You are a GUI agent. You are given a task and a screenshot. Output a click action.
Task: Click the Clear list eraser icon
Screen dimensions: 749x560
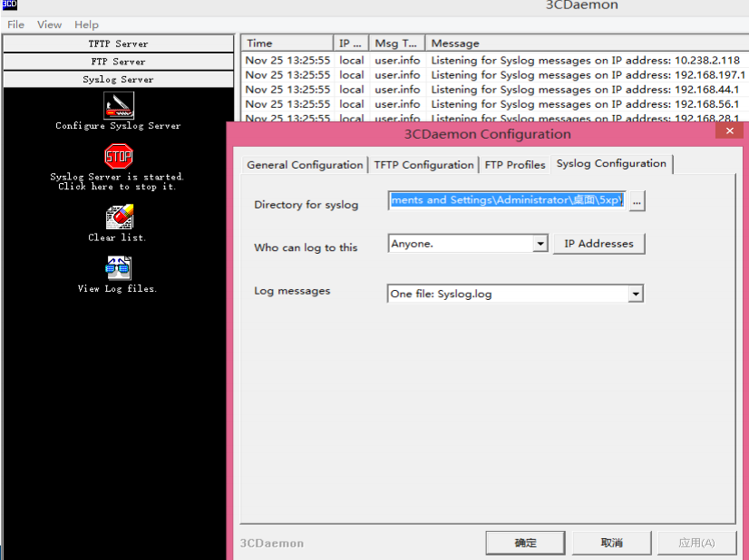point(120,217)
